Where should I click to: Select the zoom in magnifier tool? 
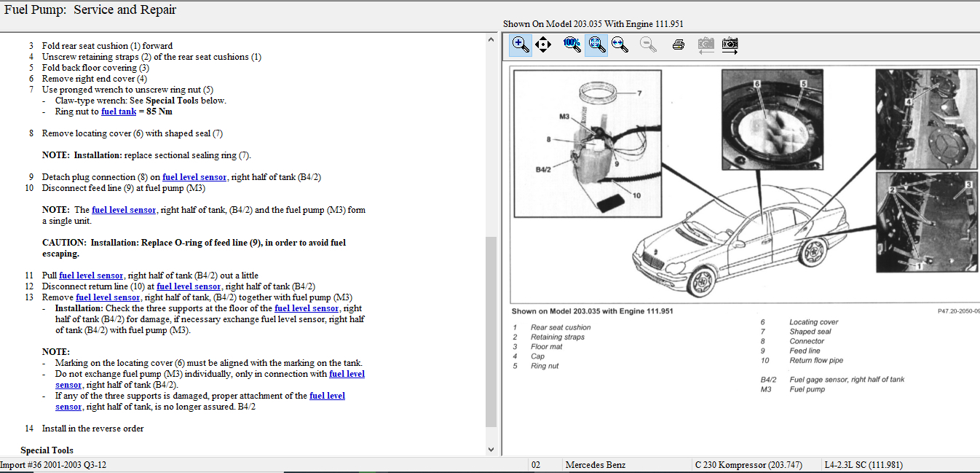(x=520, y=44)
